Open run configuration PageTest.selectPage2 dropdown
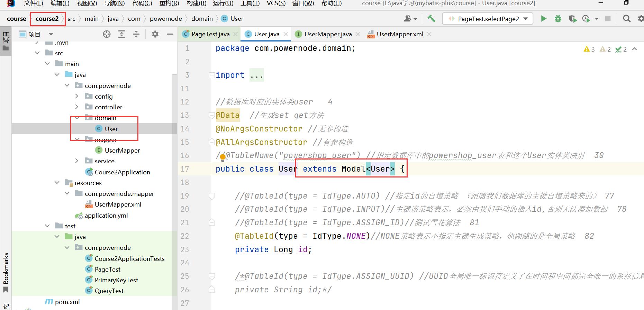644x310 pixels. (x=488, y=19)
